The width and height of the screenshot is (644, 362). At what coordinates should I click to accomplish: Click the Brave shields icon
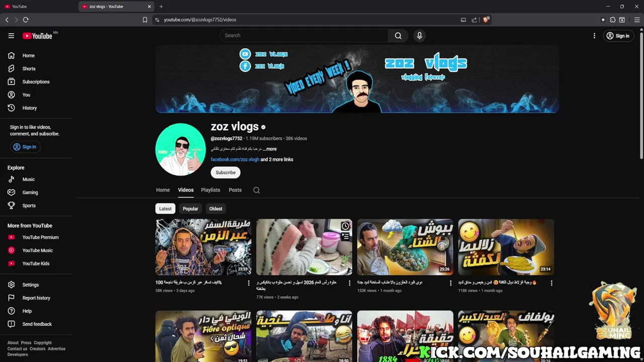point(486,20)
